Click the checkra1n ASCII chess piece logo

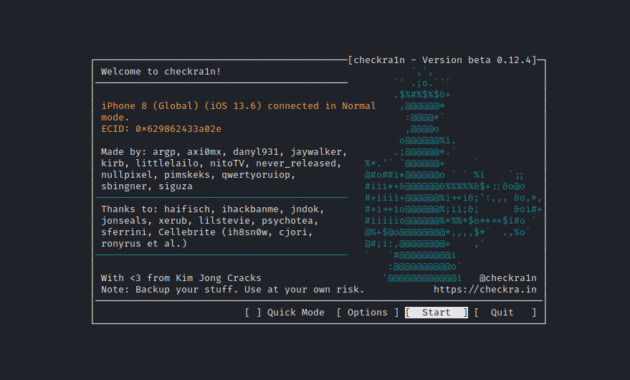(453, 175)
